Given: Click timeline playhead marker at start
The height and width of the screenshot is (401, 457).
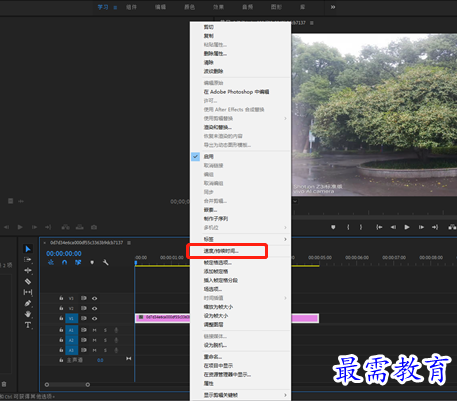Looking at the screenshot, I should click(136, 263).
